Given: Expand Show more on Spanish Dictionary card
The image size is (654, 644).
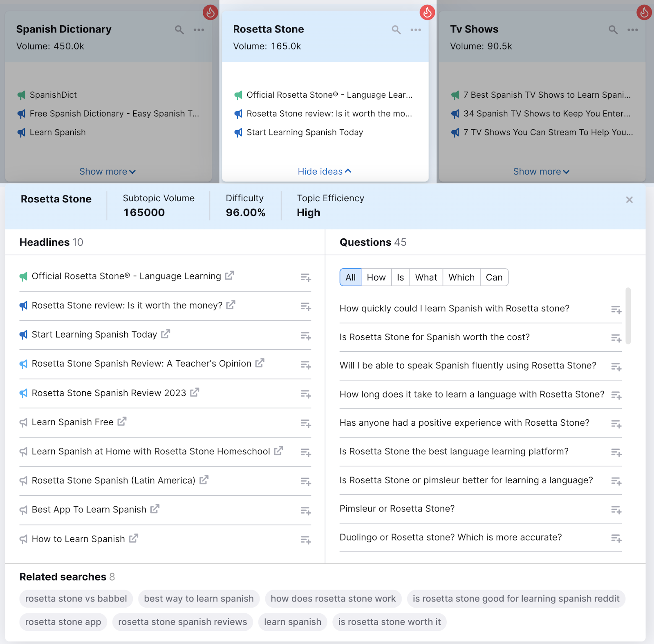Looking at the screenshot, I should pos(107,172).
